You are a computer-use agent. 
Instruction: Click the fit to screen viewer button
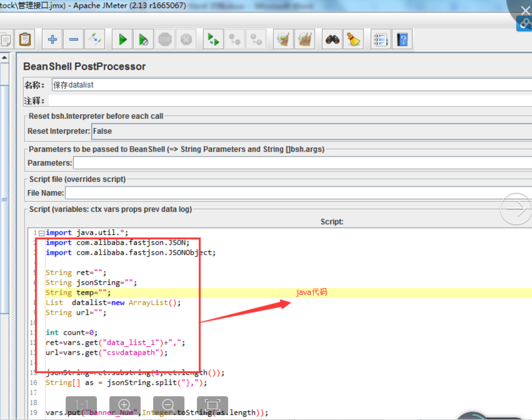(213, 405)
